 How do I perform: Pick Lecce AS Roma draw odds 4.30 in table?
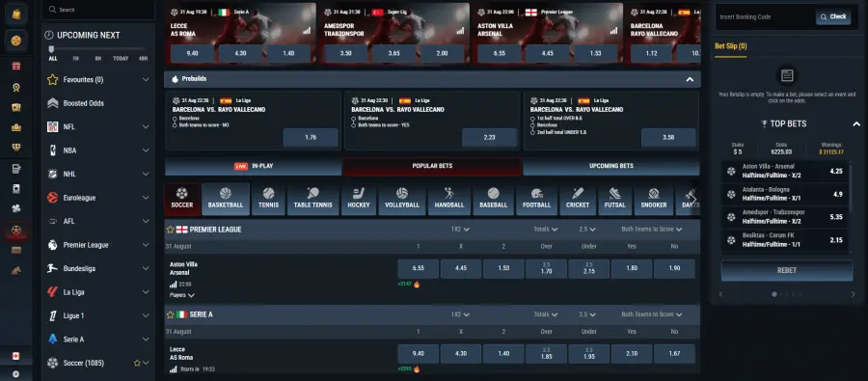461,354
